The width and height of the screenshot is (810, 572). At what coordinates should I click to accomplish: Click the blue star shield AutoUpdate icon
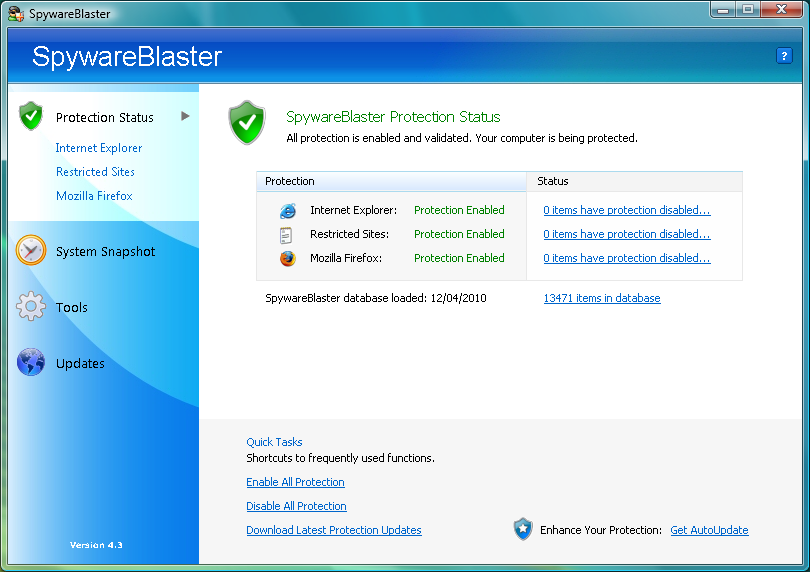(x=523, y=529)
